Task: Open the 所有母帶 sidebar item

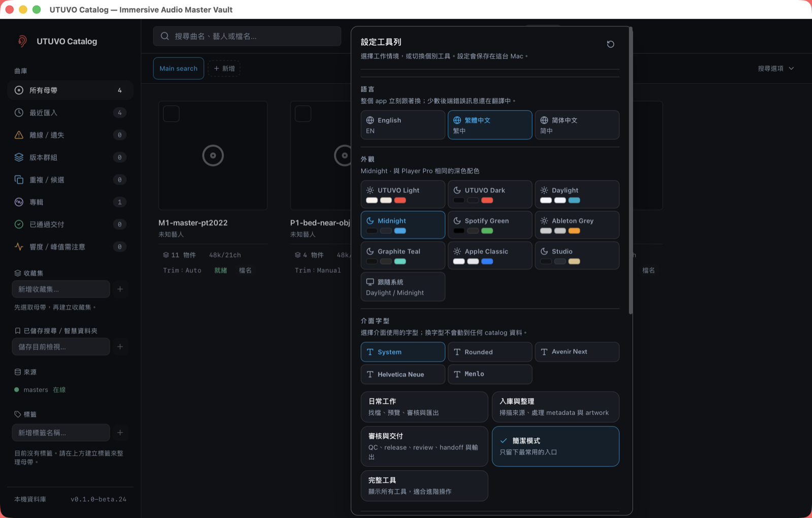Action: (x=71, y=90)
